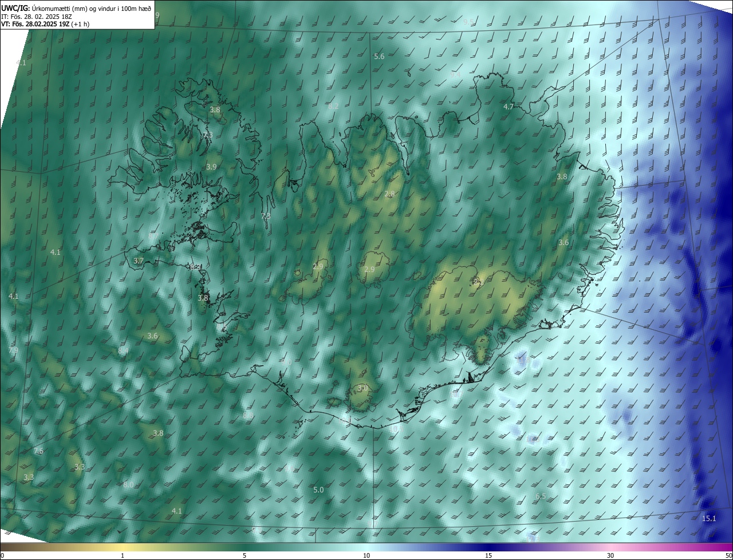Image resolution: width=733 pixels, height=560 pixels.
Task: Click the 6.5 value label on the map
Action: [541, 496]
